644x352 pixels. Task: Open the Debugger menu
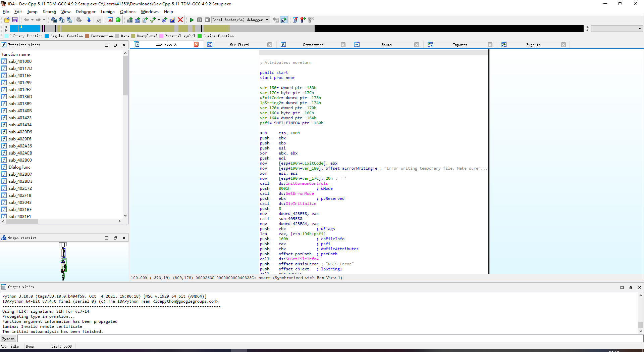pos(86,11)
